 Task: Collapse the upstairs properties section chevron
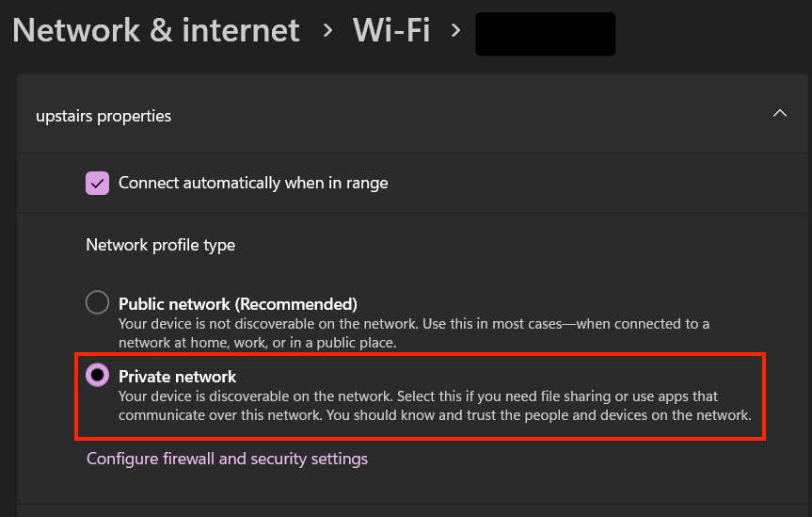click(779, 114)
